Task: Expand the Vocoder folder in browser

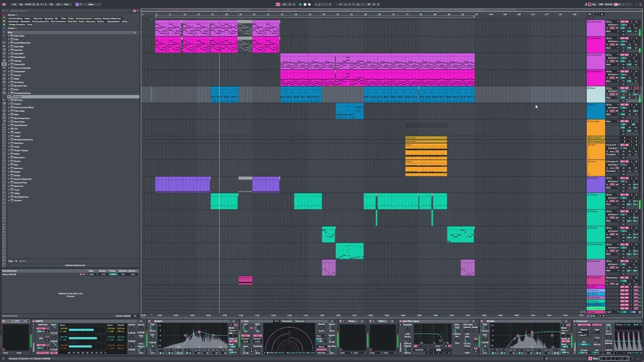Action: pos(9,200)
